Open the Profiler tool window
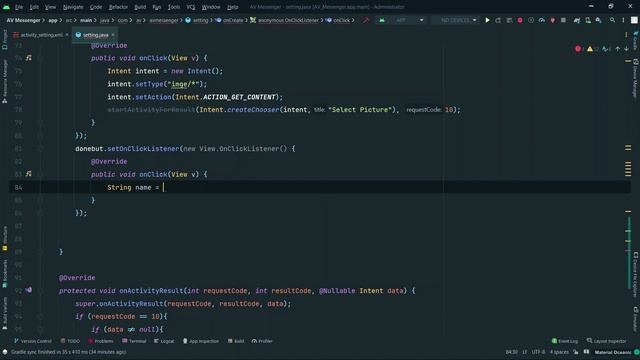Screen dimensions: 640x360 pos(262,341)
